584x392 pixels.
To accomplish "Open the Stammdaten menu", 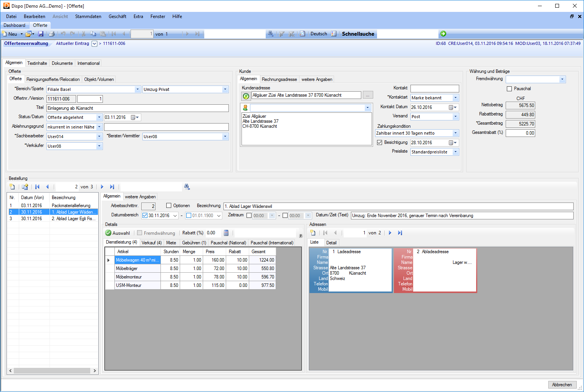I will [x=88, y=16].
